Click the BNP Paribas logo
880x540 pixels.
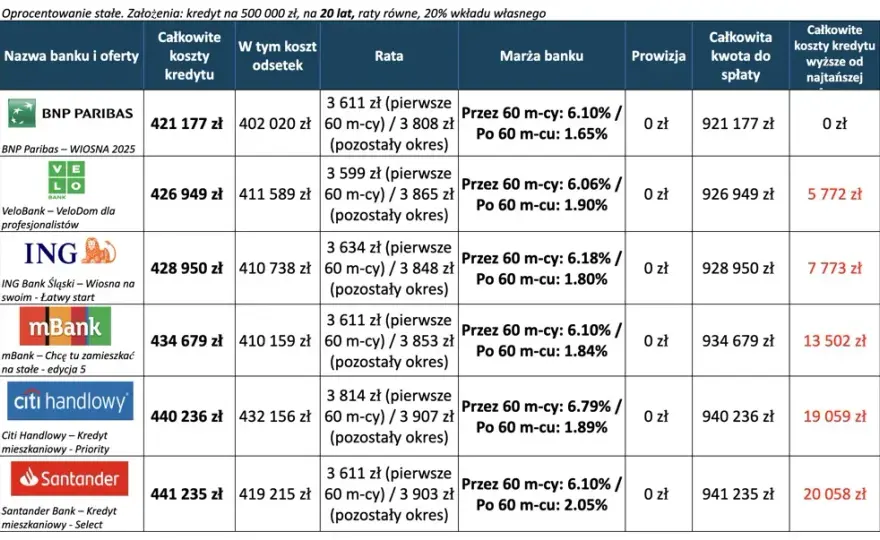click(x=71, y=113)
